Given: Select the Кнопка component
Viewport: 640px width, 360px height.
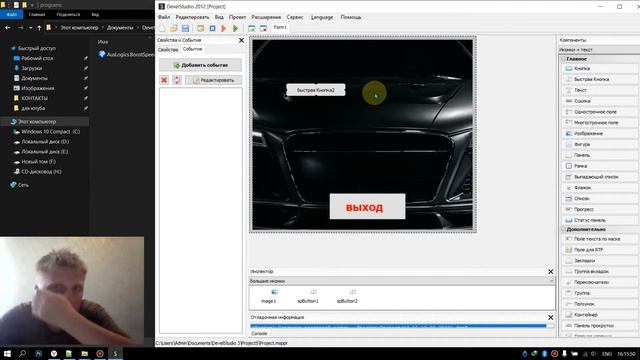Looking at the screenshot, I should pyautogui.click(x=600, y=69).
